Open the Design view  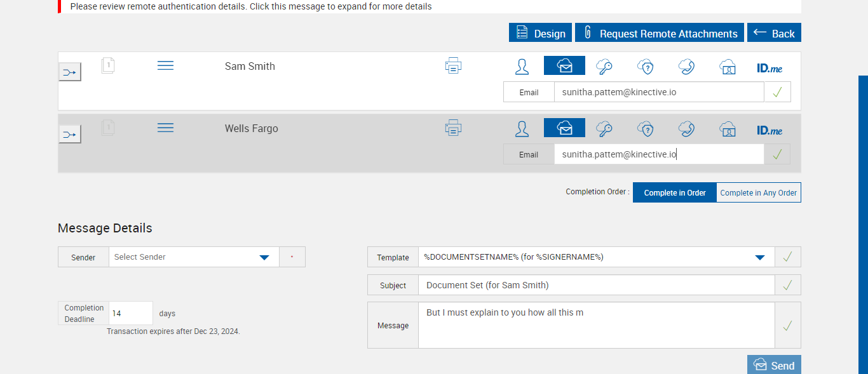(540, 34)
